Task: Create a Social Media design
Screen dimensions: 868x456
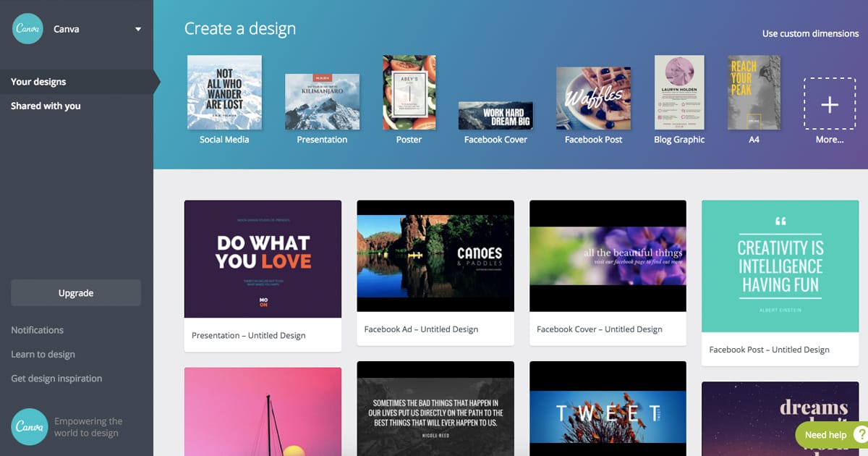Action: point(224,93)
